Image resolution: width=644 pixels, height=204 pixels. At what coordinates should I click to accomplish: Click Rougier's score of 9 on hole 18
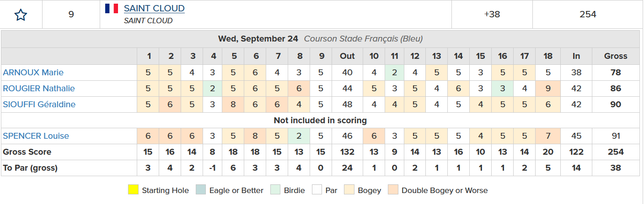(548, 89)
